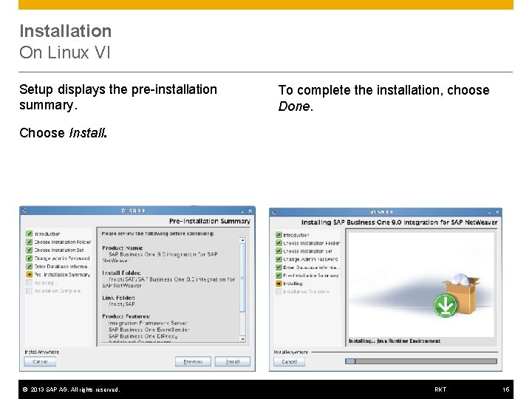Viewport: 532px width, 399px height.
Task: Click 'SAP Business One DIProxy' feature line
Action: tap(143, 336)
